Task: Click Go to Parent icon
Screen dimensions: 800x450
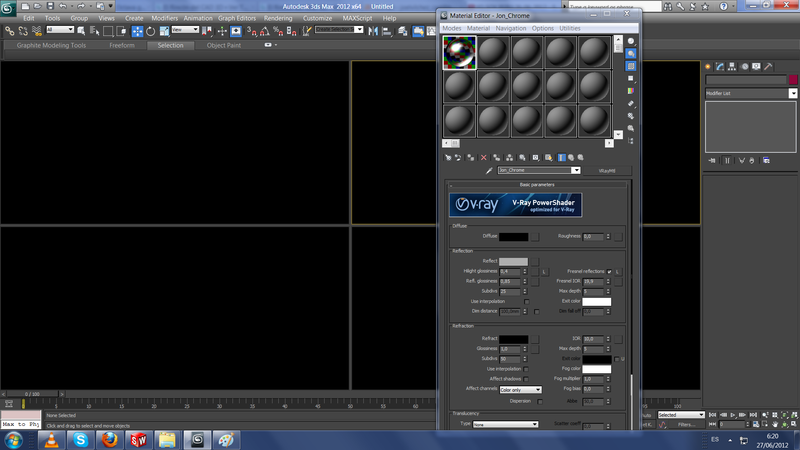Action: pos(571,158)
